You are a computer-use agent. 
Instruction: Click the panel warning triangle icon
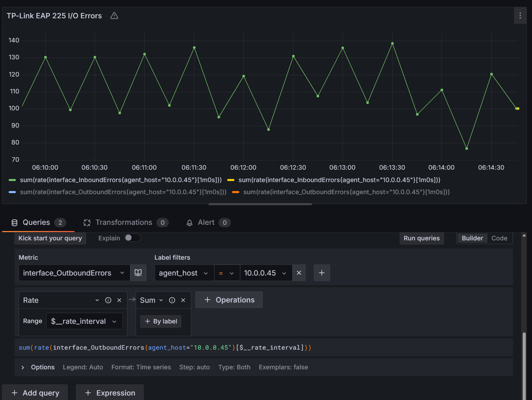click(114, 16)
